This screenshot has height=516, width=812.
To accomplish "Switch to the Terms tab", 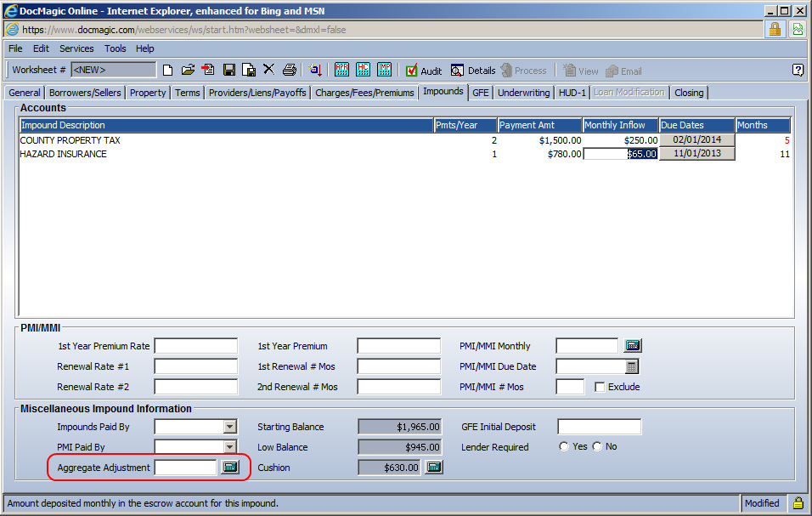I will tap(187, 93).
